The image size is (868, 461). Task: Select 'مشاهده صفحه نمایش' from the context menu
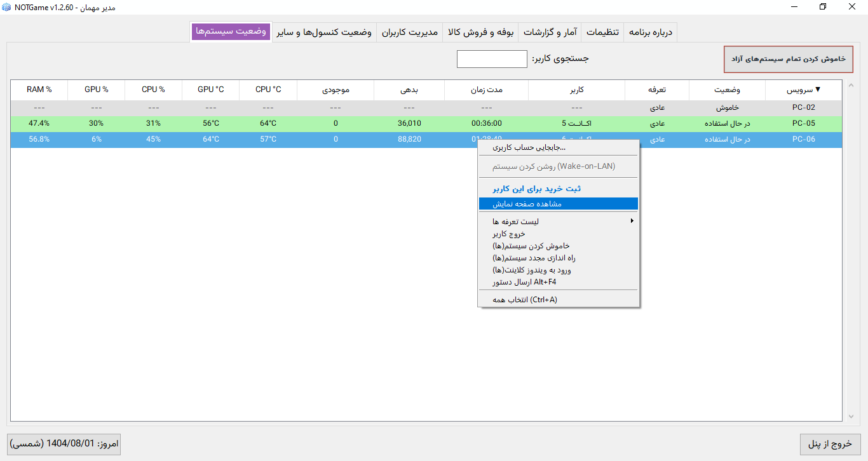(x=558, y=203)
